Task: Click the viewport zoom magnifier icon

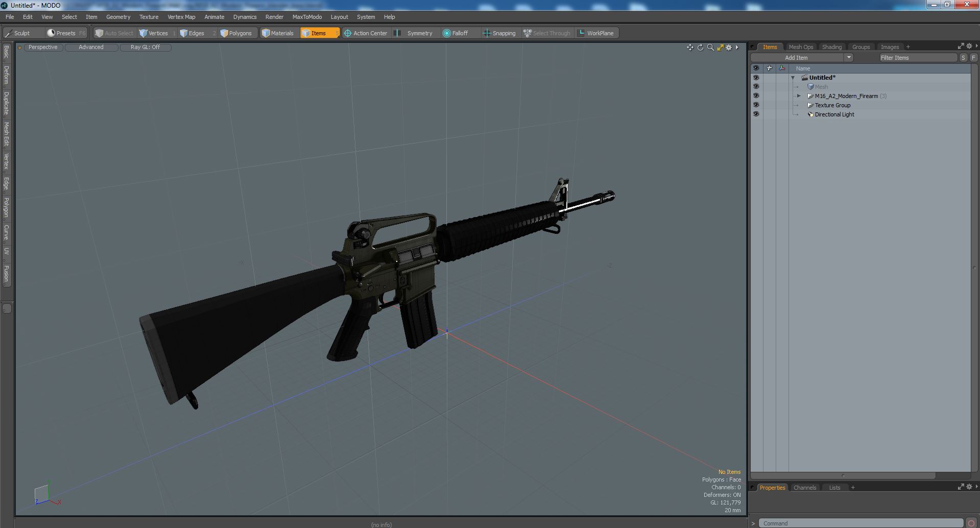Action: 710,47
